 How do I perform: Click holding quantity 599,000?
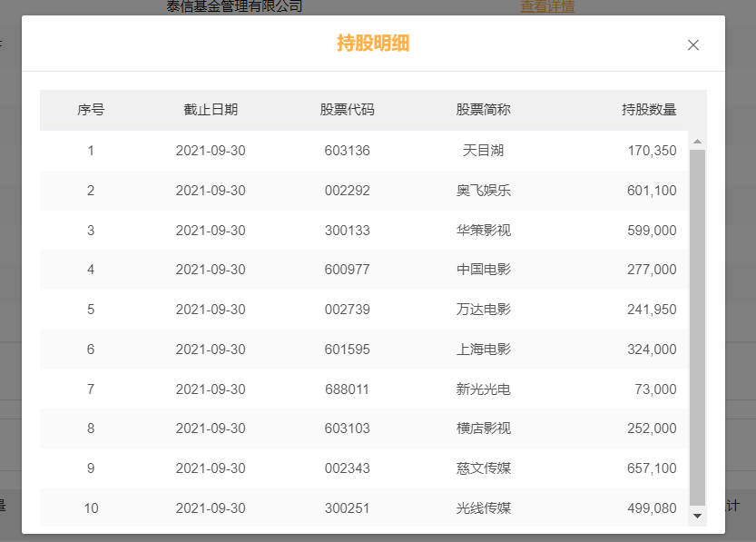[x=652, y=231]
